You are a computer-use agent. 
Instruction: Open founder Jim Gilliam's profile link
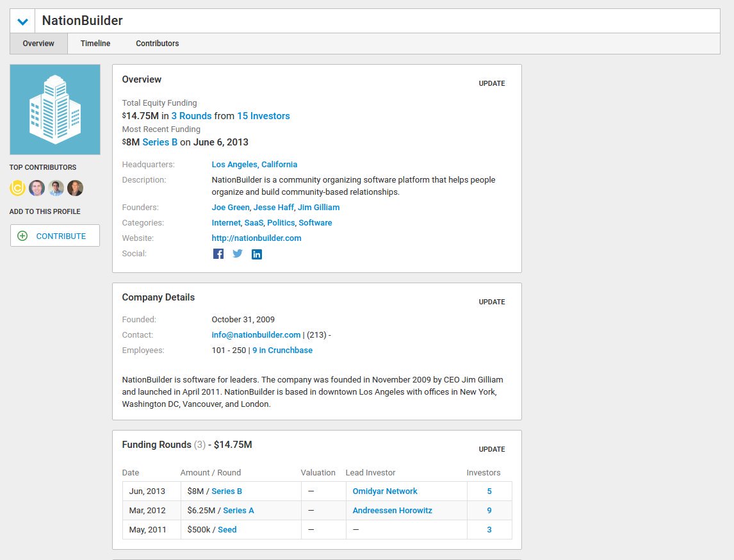319,208
